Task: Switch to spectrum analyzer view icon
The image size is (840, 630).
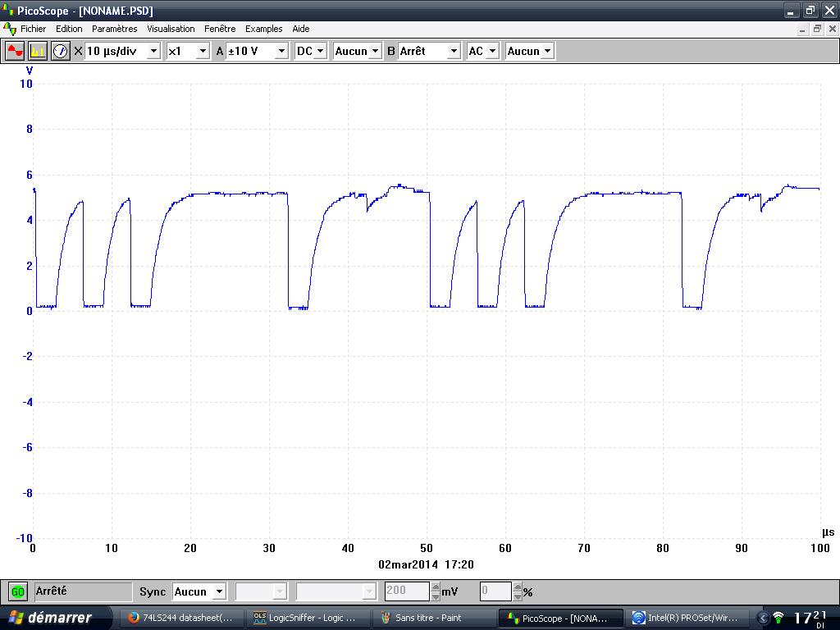Action: click(x=38, y=51)
